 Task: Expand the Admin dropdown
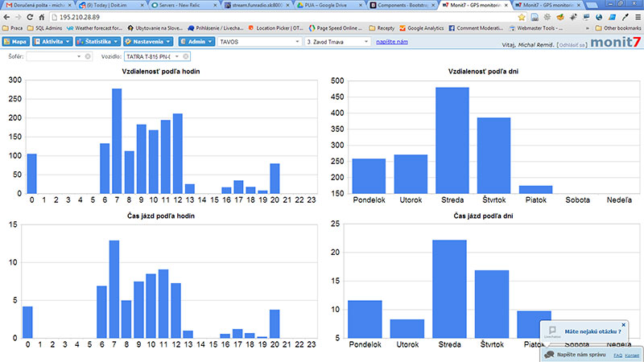196,41
